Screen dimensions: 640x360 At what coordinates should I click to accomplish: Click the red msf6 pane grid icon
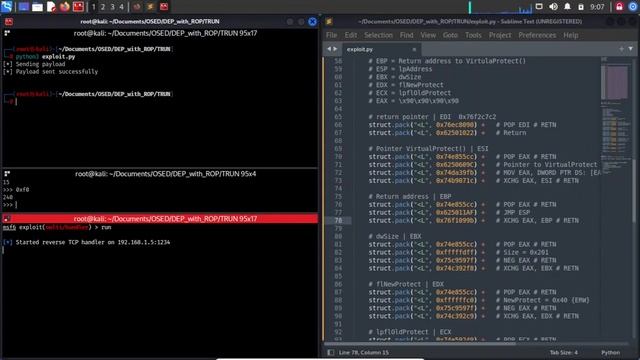click(x=7, y=219)
